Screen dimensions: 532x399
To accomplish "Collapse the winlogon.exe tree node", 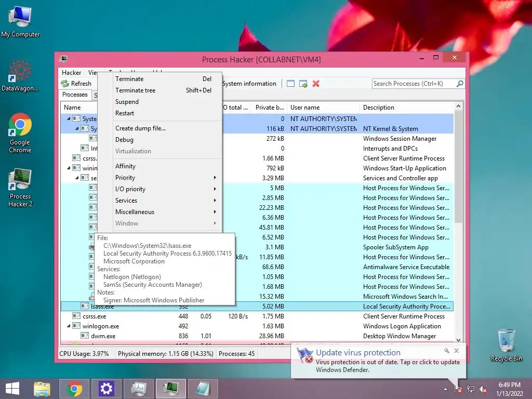I will coord(69,326).
